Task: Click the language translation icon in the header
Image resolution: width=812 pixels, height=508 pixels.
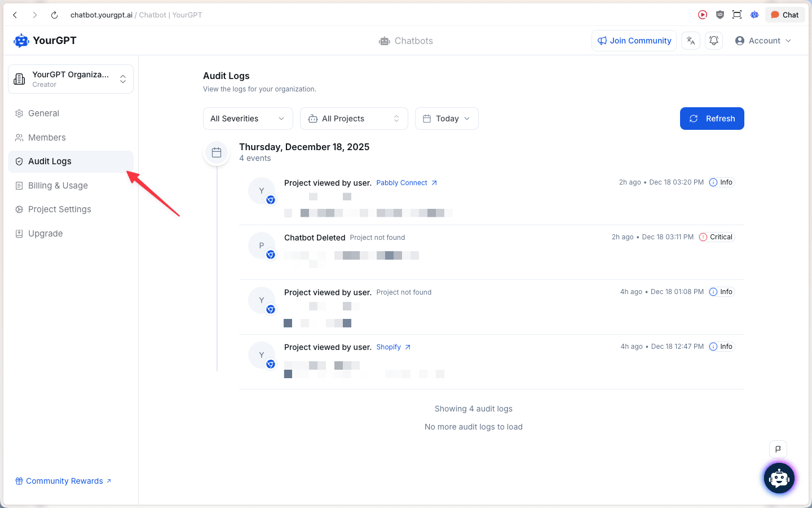Action: coord(691,40)
